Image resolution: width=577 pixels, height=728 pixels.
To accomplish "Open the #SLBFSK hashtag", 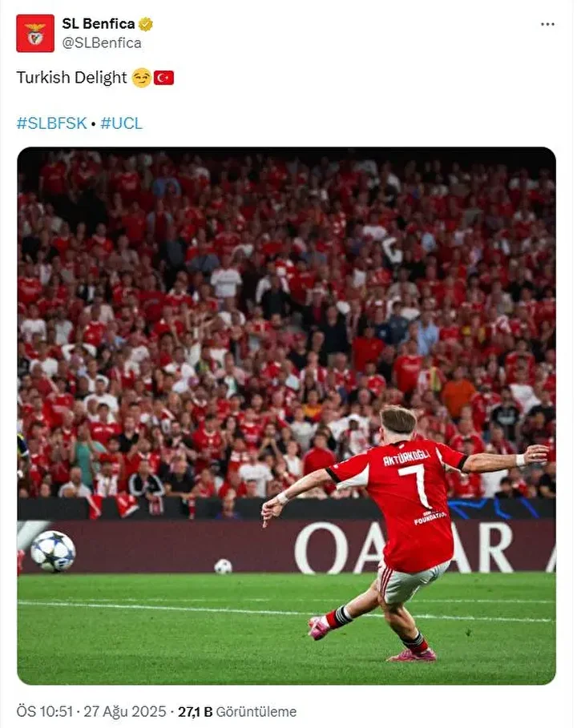I will [x=51, y=123].
